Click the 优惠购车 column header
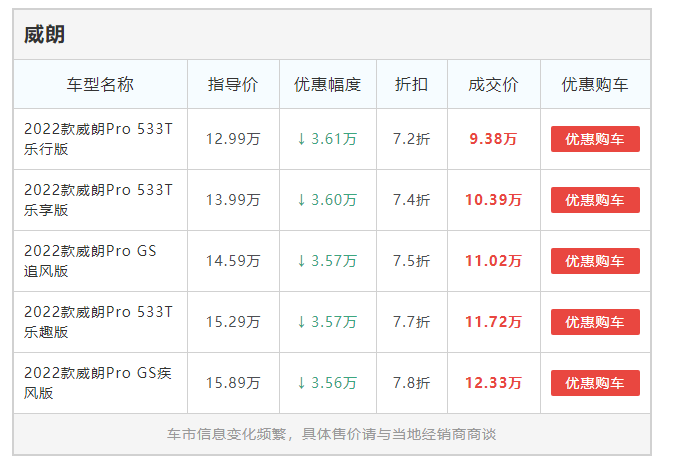Viewport: 679px width, 472px height. (595, 84)
